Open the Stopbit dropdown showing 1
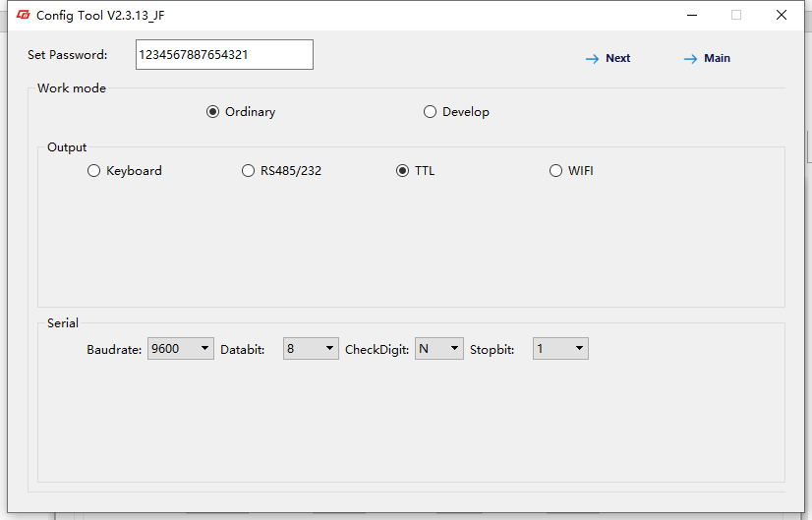The width and height of the screenshot is (812, 520). click(x=560, y=349)
